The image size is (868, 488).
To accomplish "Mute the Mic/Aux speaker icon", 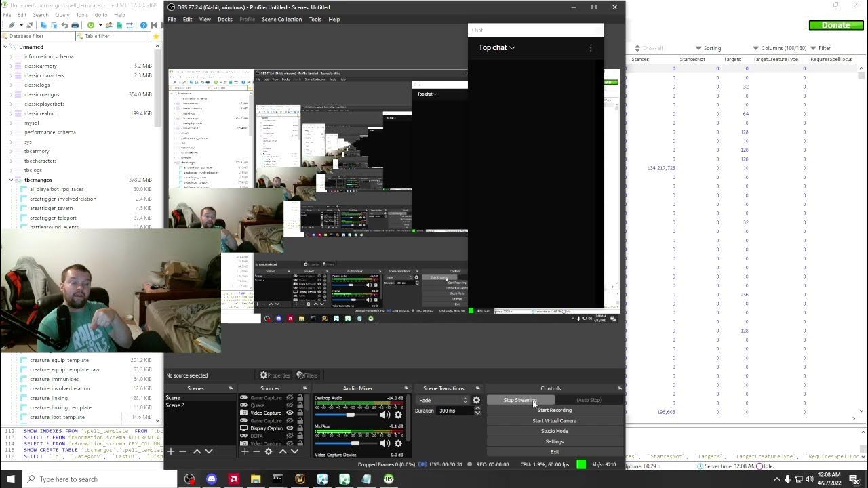I will click(384, 443).
